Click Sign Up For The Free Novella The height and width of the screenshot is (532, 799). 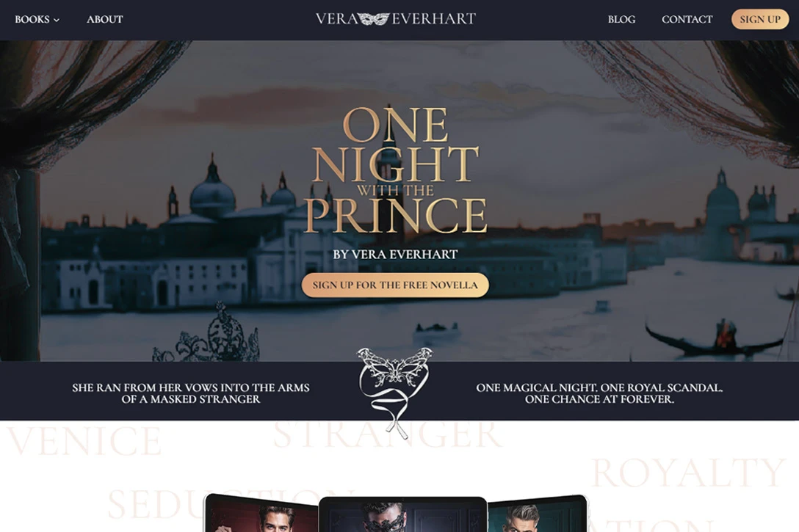[x=395, y=285]
